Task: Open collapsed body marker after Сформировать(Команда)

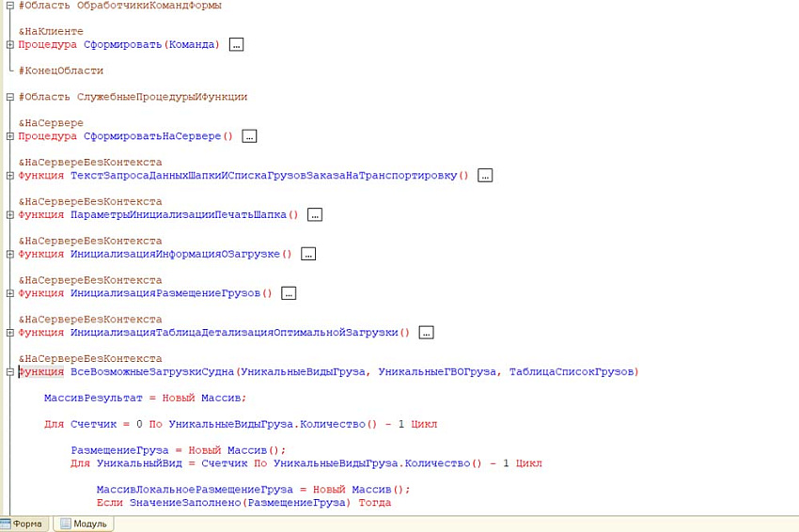Action: coord(236,44)
